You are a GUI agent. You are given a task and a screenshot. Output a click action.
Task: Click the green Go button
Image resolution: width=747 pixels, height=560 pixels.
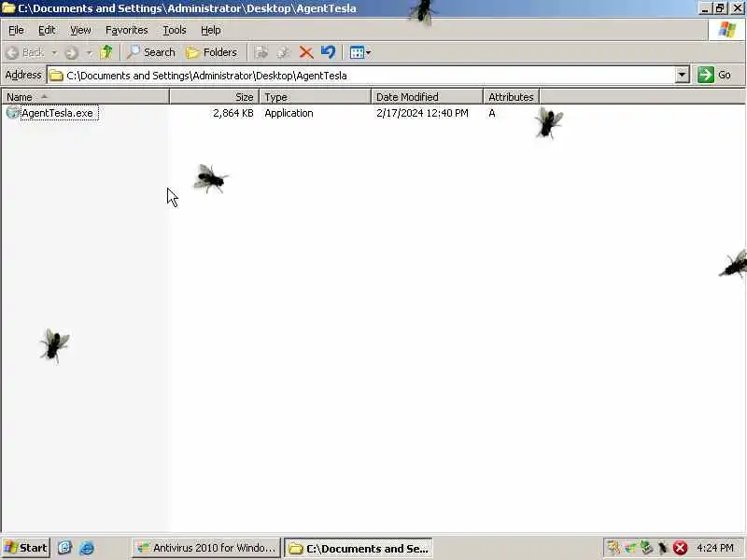[714, 76]
